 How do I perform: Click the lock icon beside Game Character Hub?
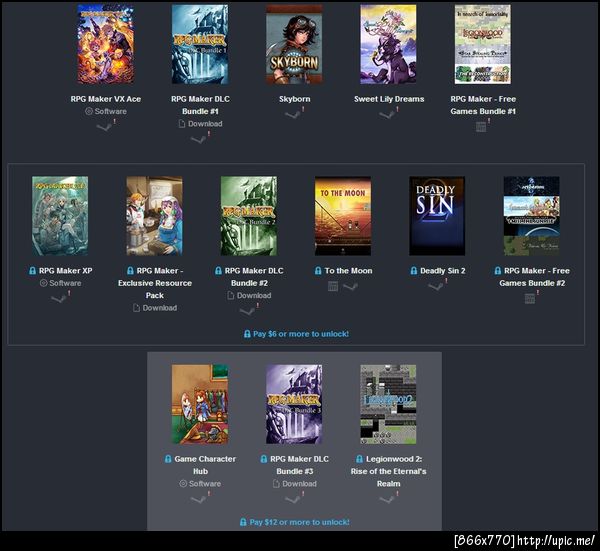point(168,458)
